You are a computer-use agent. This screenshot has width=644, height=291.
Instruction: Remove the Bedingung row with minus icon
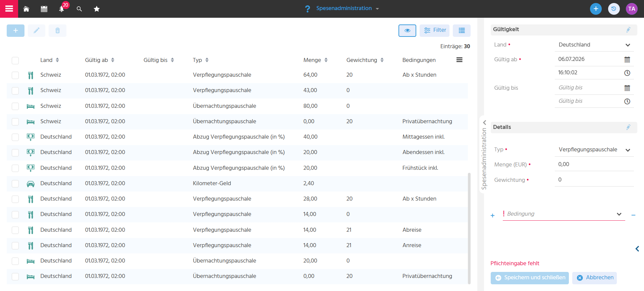(633, 215)
